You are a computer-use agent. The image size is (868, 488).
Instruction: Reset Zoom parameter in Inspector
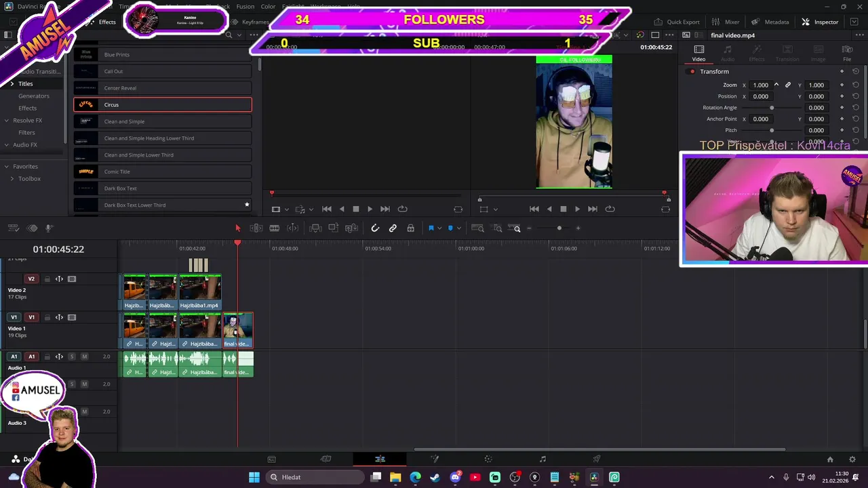(x=856, y=85)
